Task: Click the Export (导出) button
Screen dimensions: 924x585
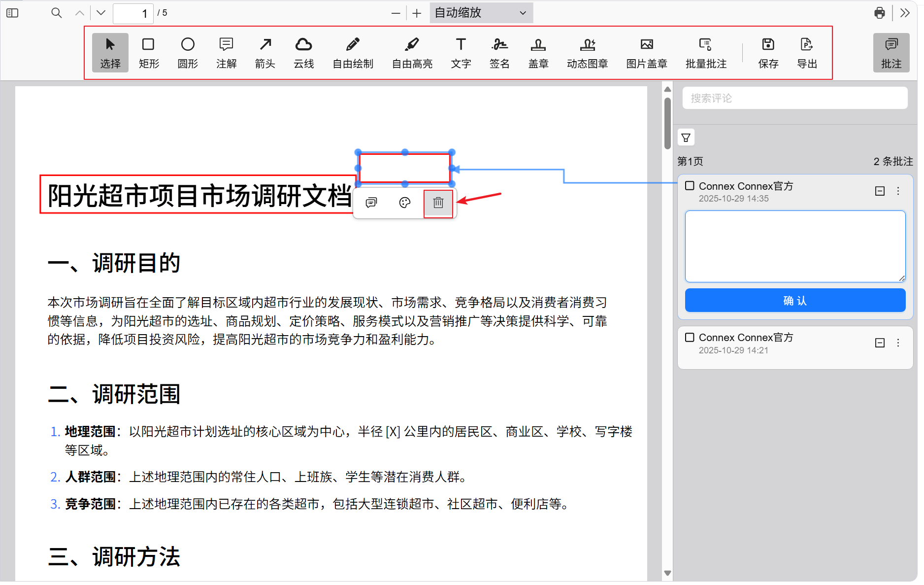Action: (806, 53)
